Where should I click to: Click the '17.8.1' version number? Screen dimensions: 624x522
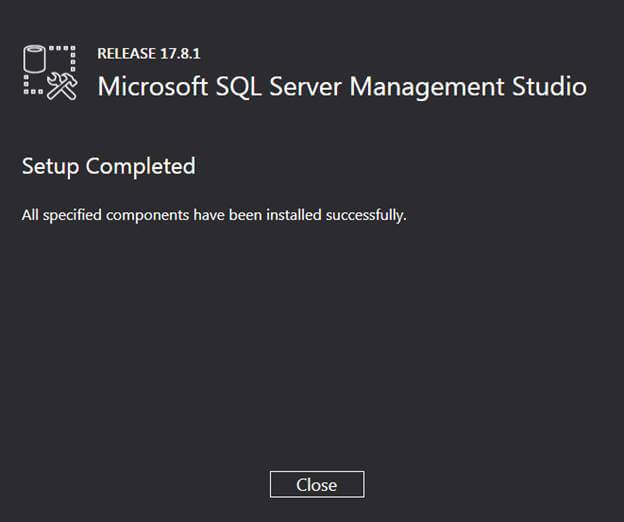point(167,53)
